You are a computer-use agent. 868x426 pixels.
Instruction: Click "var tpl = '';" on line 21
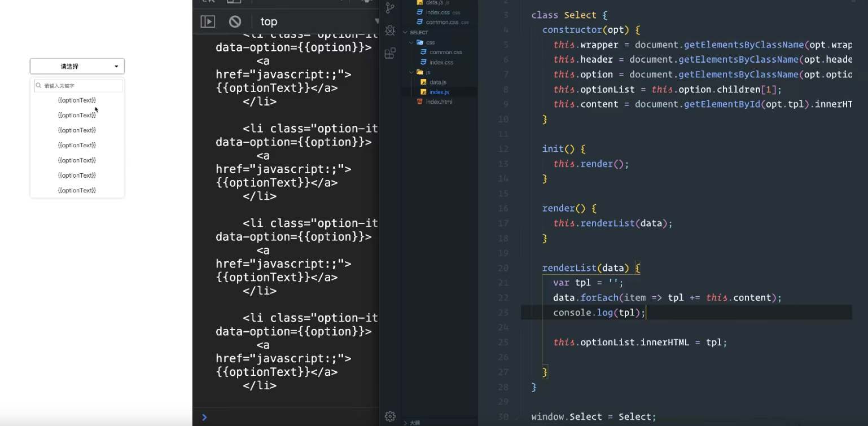pyautogui.click(x=588, y=283)
